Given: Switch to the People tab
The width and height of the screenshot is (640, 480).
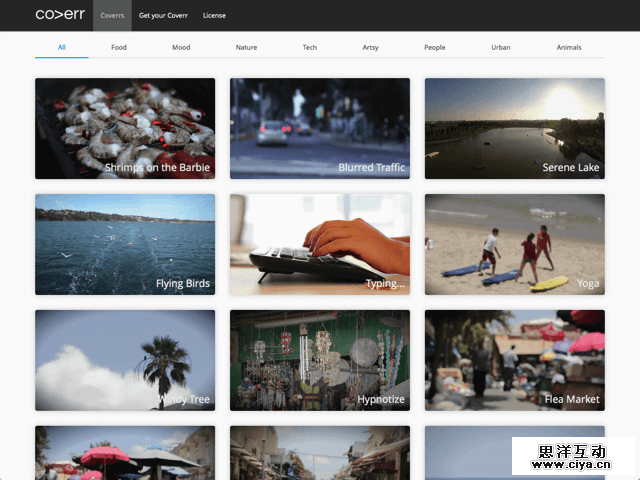Looking at the screenshot, I should click(435, 47).
